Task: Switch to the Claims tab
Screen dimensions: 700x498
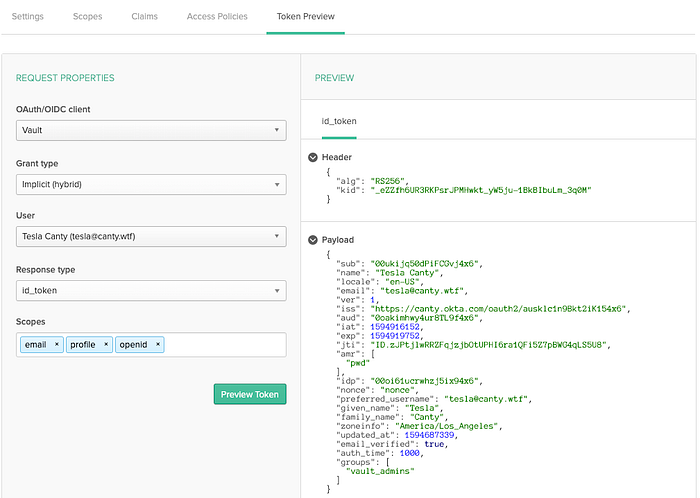Action: pyautogui.click(x=145, y=17)
